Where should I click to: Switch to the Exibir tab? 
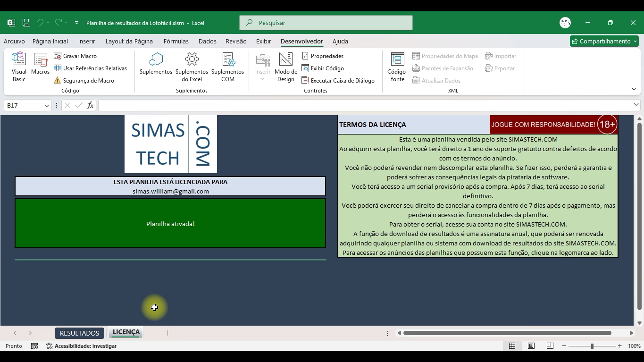coord(264,41)
